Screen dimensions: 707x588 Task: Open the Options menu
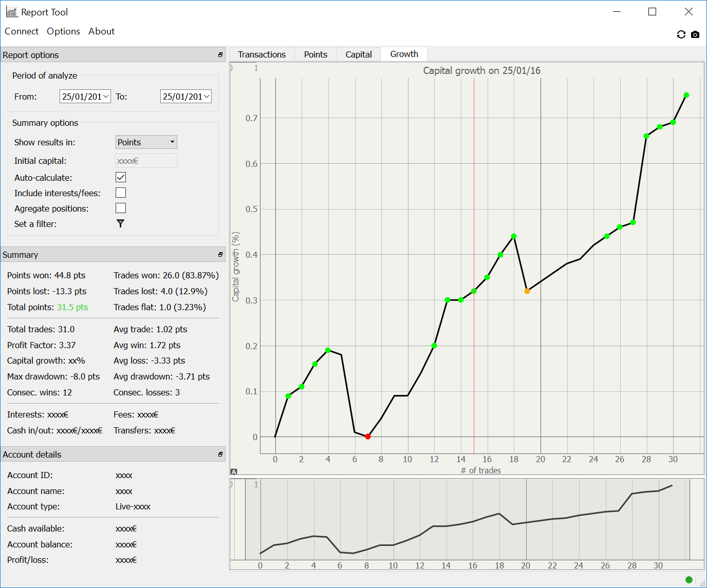pyautogui.click(x=63, y=31)
